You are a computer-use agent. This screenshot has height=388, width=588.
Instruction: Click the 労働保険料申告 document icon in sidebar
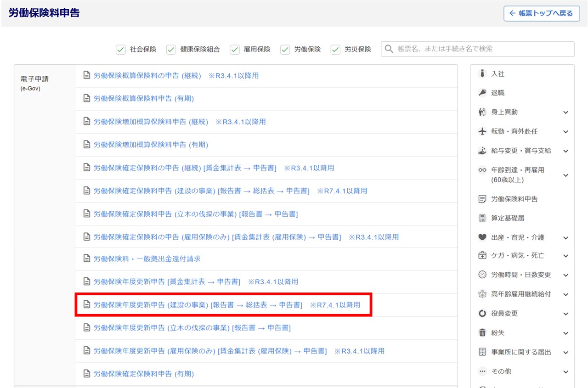(482, 199)
